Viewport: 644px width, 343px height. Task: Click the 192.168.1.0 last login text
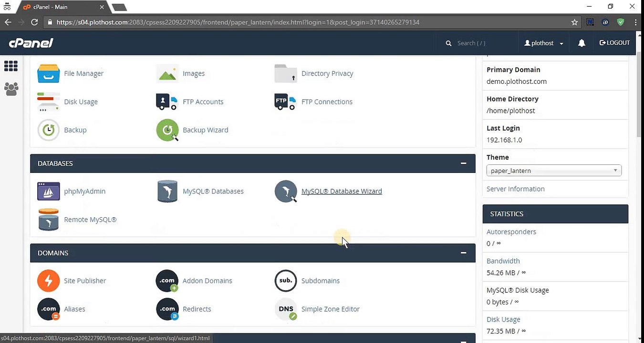click(504, 140)
